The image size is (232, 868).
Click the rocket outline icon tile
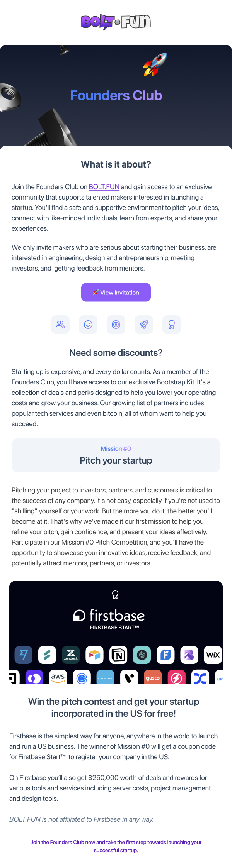tap(144, 325)
